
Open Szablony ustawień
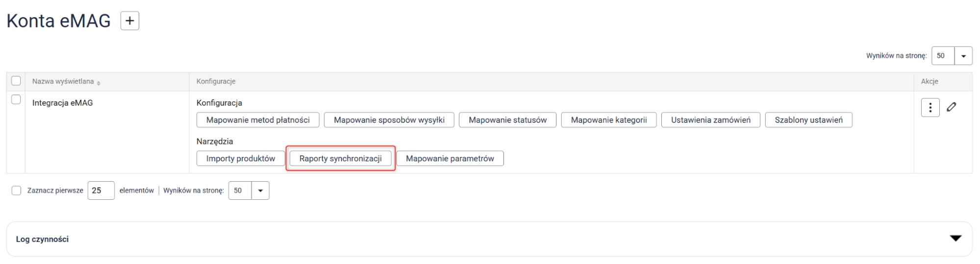(x=808, y=120)
